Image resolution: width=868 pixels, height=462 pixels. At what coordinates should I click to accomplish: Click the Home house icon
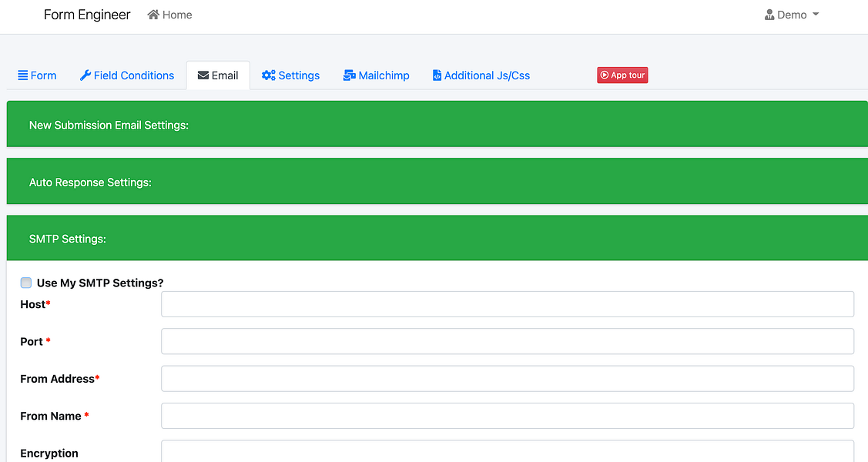click(154, 14)
